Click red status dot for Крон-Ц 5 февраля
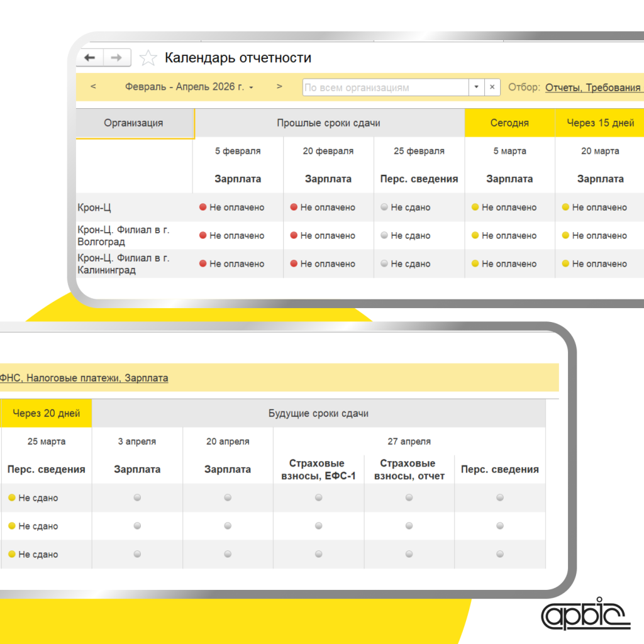The width and height of the screenshot is (644, 644). (203, 208)
